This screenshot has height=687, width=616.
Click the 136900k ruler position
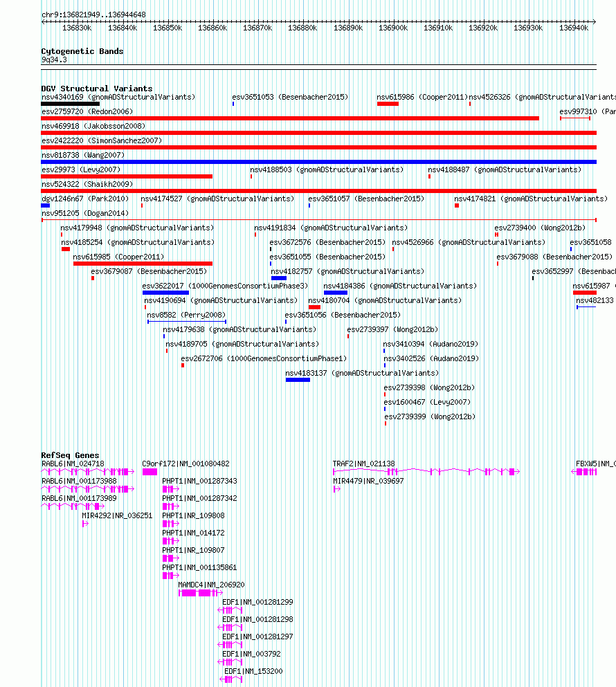click(393, 28)
